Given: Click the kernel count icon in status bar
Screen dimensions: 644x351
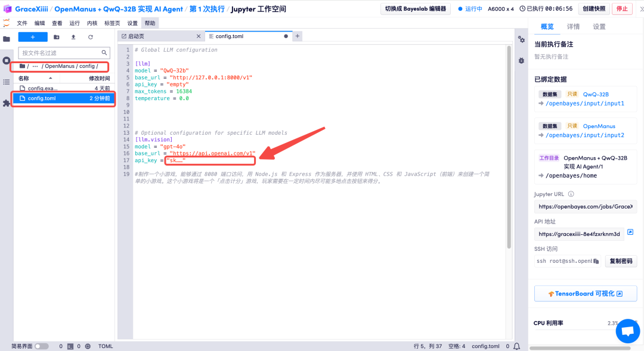Looking at the screenshot, I should click(x=88, y=346).
